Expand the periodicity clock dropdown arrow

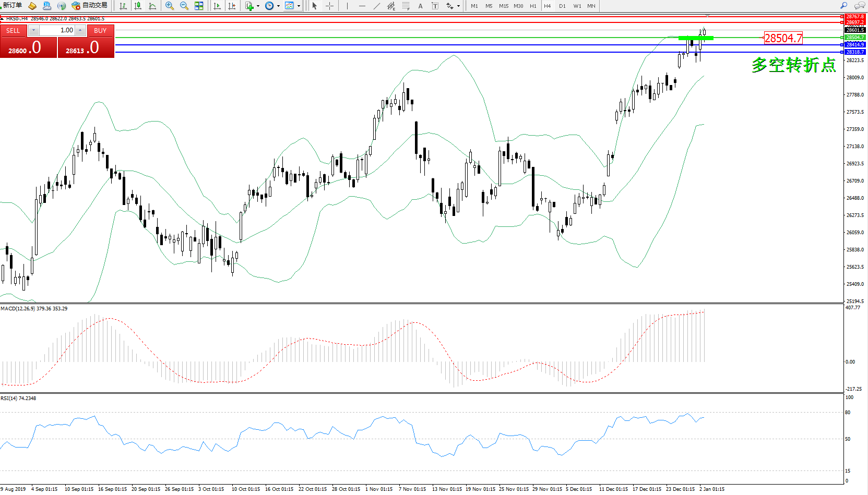(278, 6)
